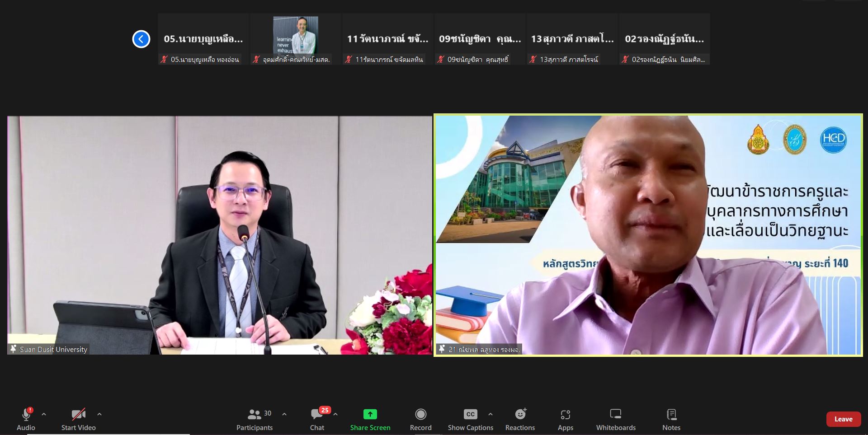Expand the audio options arrow

[44, 414]
